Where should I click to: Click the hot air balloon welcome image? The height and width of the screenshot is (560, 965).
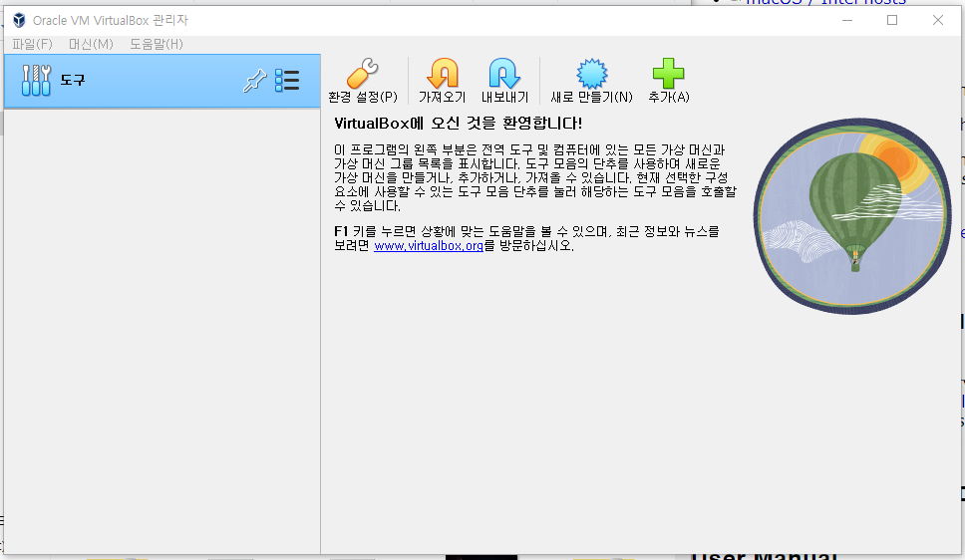click(852, 216)
